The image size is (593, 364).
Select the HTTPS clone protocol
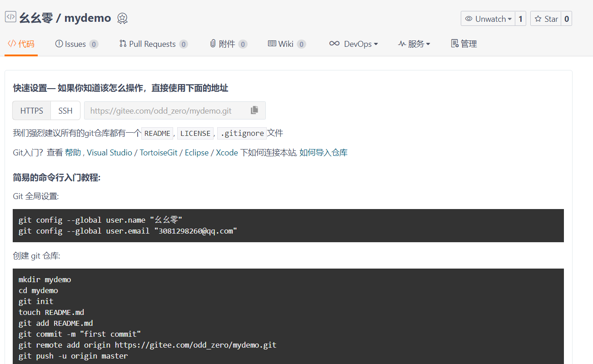click(31, 110)
